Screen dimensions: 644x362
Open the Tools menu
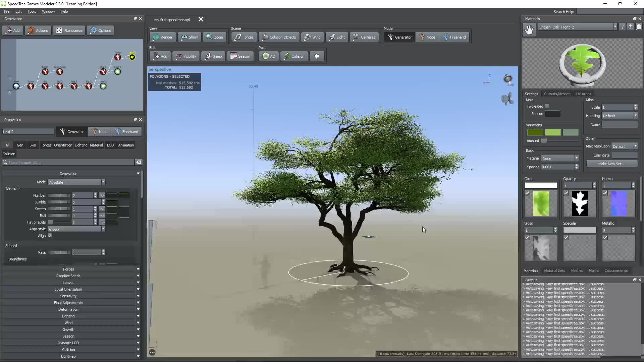coord(32,11)
